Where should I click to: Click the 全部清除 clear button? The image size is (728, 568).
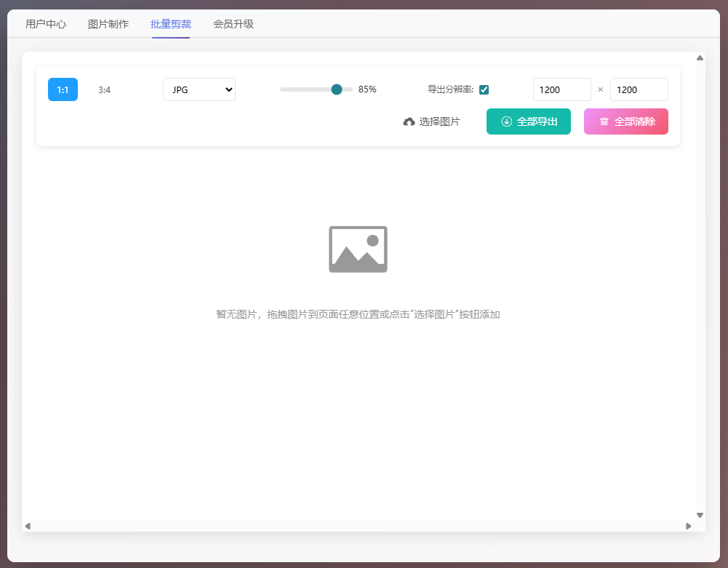tap(625, 121)
